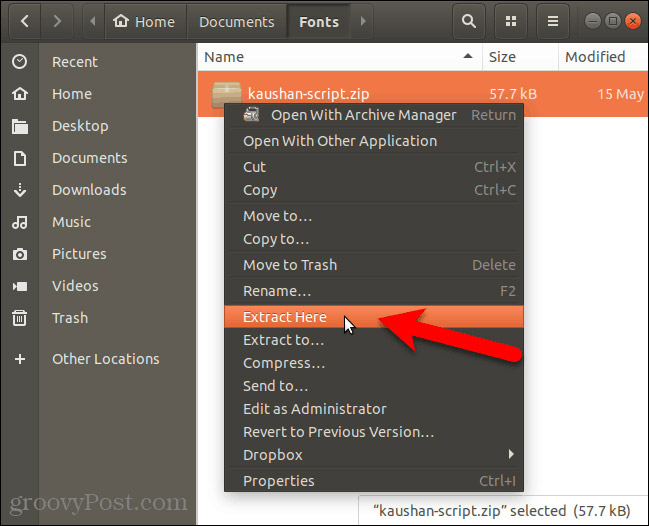The height and width of the screenshot is (526, 649).
Task: Go back with the left chevron button
Action: 24,21
